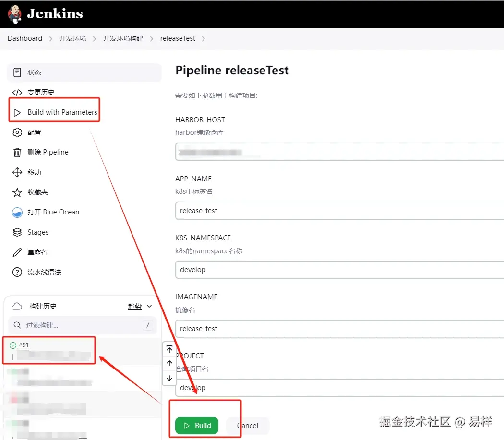Expand chevron after releaseTest breadcrumb
The height and width of the screenshot is (440, 504).
[x=204, y=39]
